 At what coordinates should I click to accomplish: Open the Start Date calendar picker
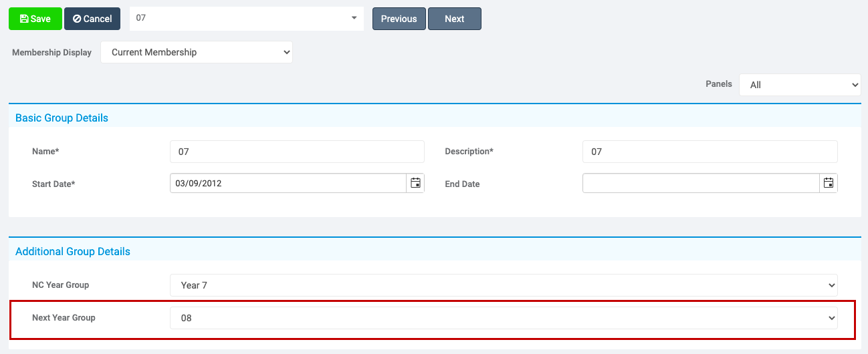[x=415, y=183]
